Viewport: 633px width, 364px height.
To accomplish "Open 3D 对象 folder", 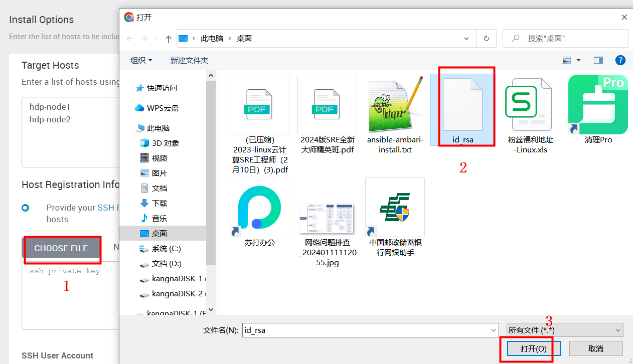I will coord(159,143).
